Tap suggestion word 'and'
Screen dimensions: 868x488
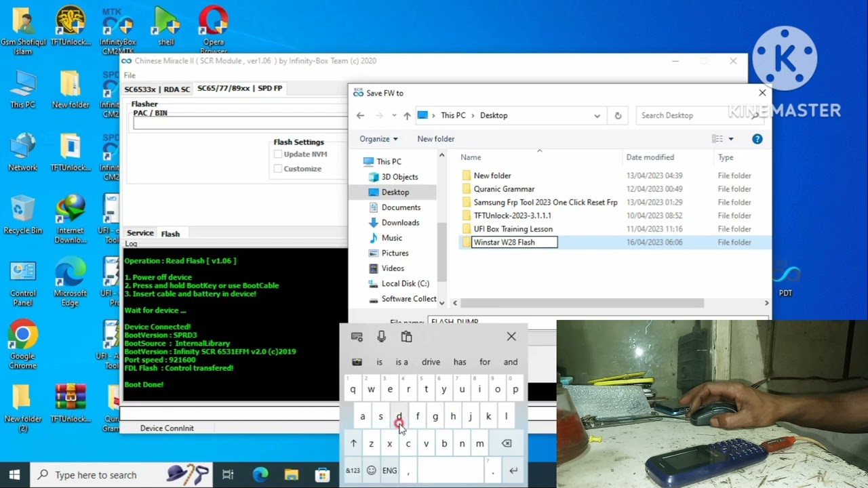(x=511, y=362)
